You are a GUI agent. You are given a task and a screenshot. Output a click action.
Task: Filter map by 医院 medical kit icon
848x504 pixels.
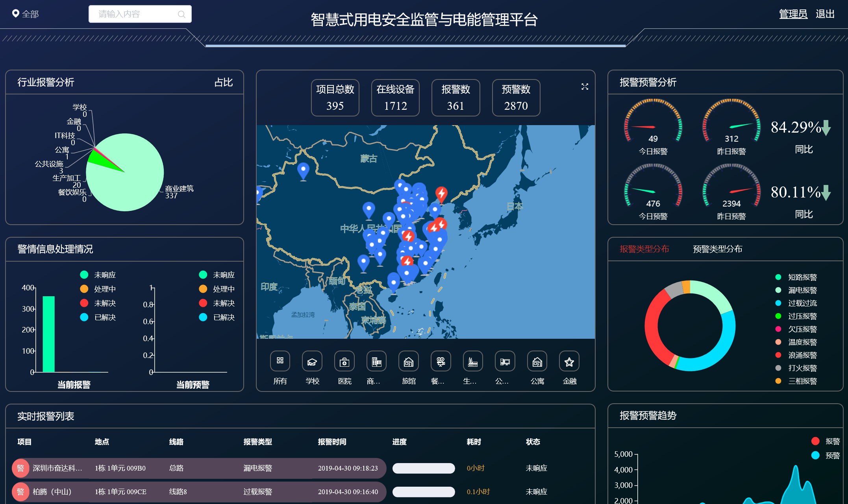pos(344,361)
